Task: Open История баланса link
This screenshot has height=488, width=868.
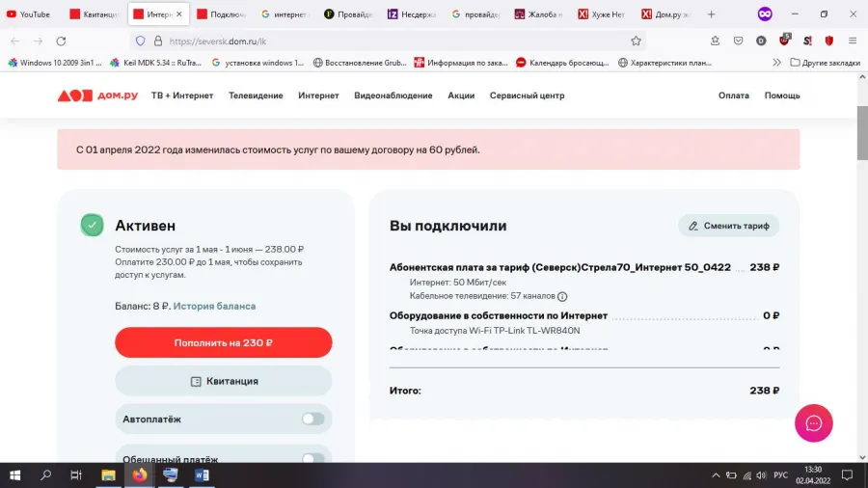Action: click(214, 306)
